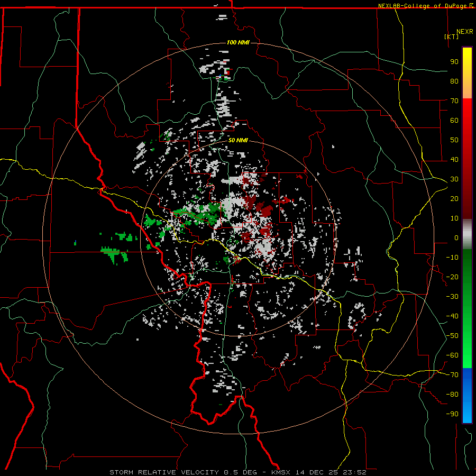
Task: Click the light blue band of color scale
Action: pos(467,414)
